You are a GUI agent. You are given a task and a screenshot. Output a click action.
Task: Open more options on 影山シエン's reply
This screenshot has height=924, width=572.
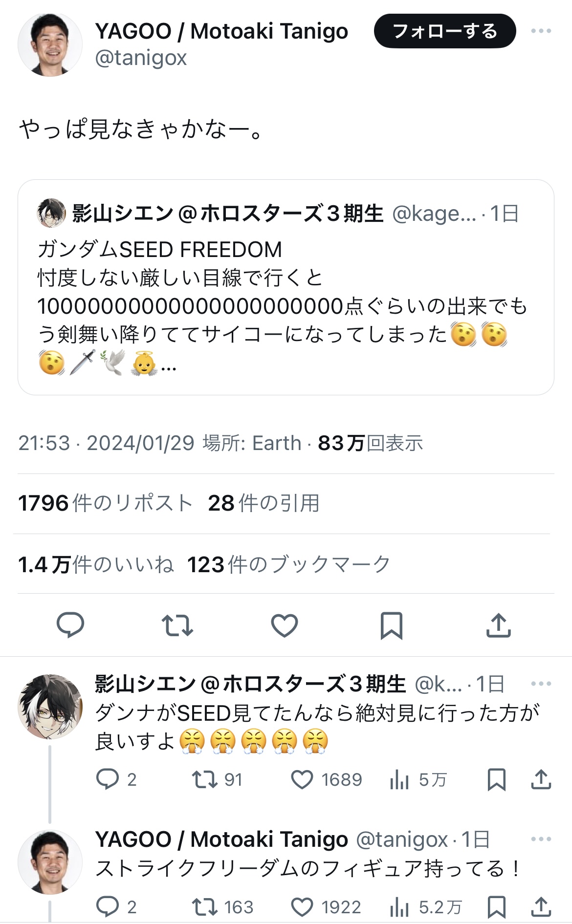[541, 684]
